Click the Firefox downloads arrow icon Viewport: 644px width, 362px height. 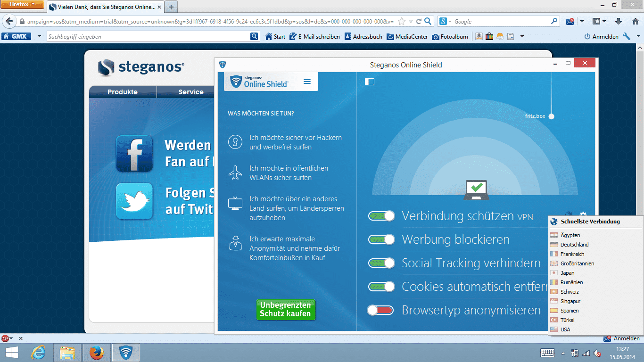(619, 21)
